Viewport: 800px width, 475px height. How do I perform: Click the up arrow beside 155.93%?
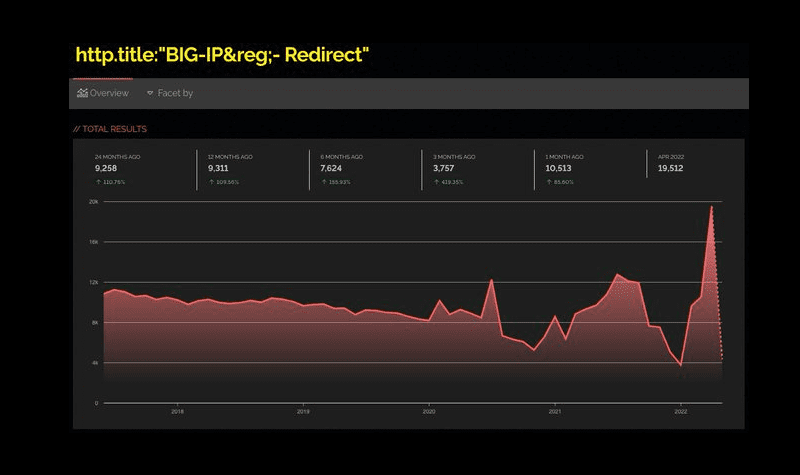[x=323, y=182]
